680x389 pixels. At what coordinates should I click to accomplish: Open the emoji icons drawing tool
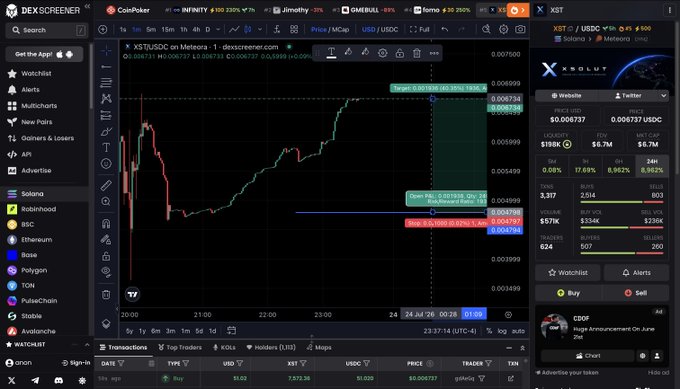(x=106, y=164)
